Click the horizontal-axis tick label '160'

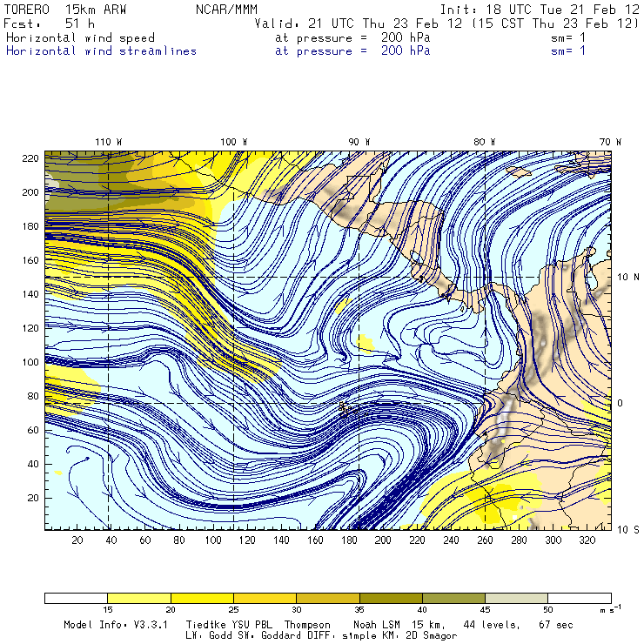[315, 540]
